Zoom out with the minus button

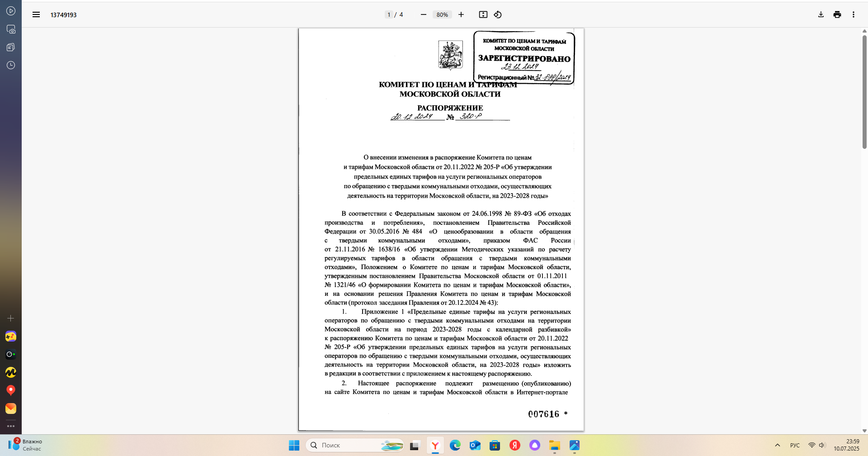(423, 14)
